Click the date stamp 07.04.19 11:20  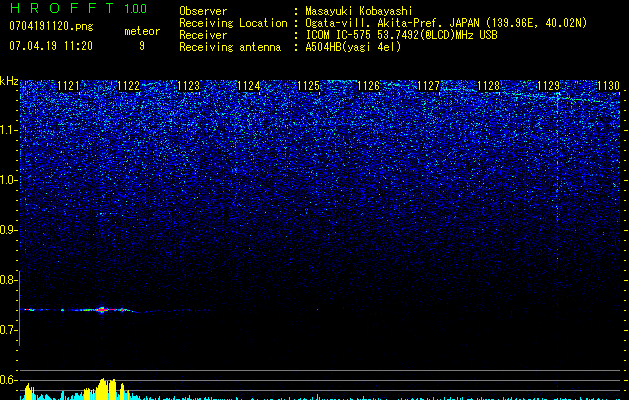[x=51, y=46]
